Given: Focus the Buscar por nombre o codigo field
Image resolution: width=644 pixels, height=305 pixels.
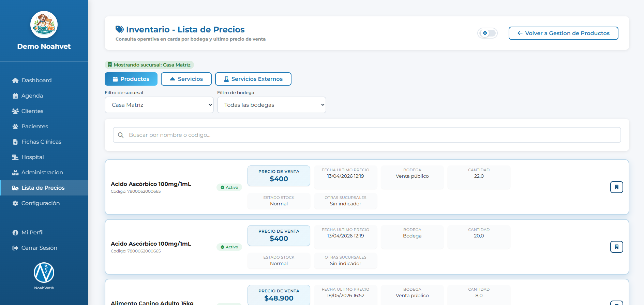Looking at the screenshot, I should (x=367, y=135).
